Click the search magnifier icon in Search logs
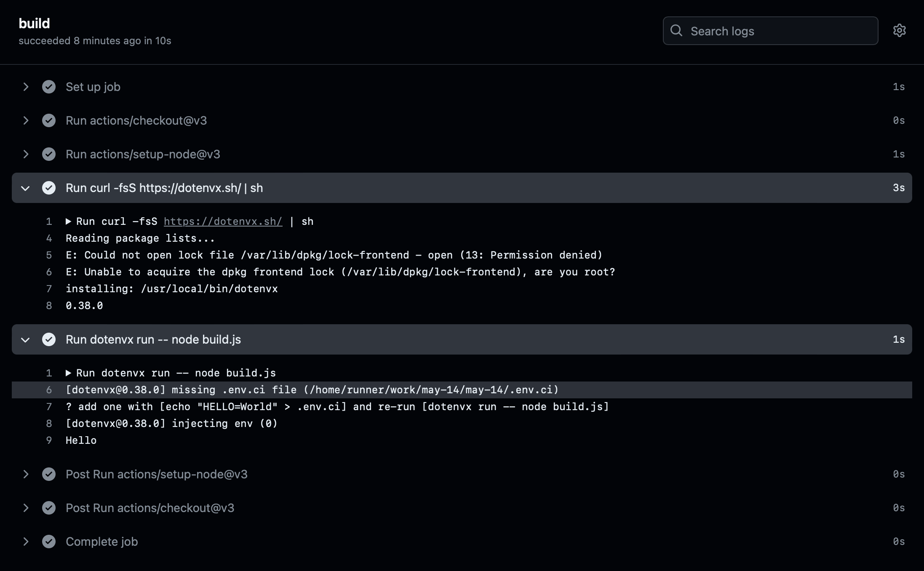Image resolution: width=924 pixels, height=571 pixels. click(677, 31)
